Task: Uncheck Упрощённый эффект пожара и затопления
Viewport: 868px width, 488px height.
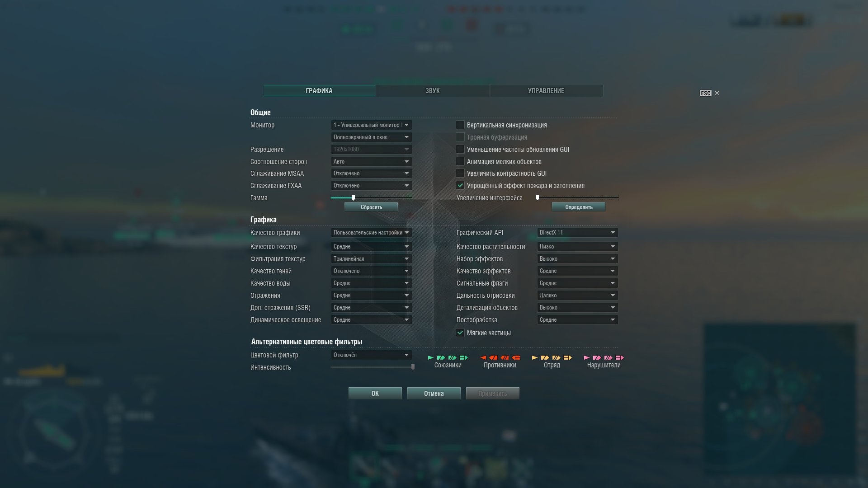Action: click(x=460, y=185)
